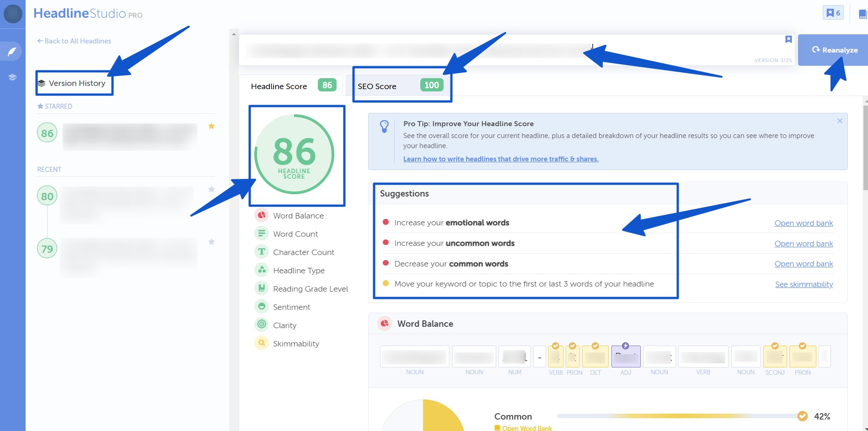This screenshot has width=868, height=431.
Task: Click the Common words percentage slider handle
Action: 802,416
